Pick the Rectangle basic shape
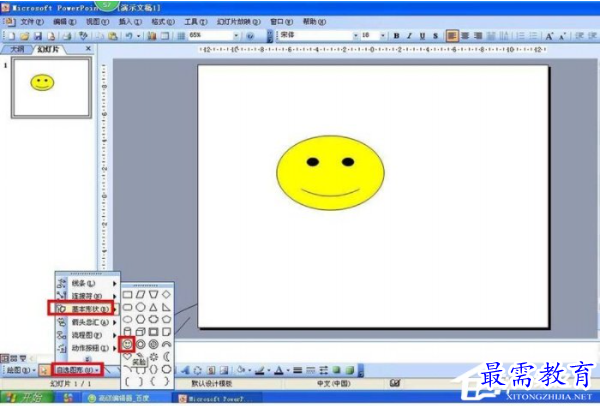 [127, 295]
